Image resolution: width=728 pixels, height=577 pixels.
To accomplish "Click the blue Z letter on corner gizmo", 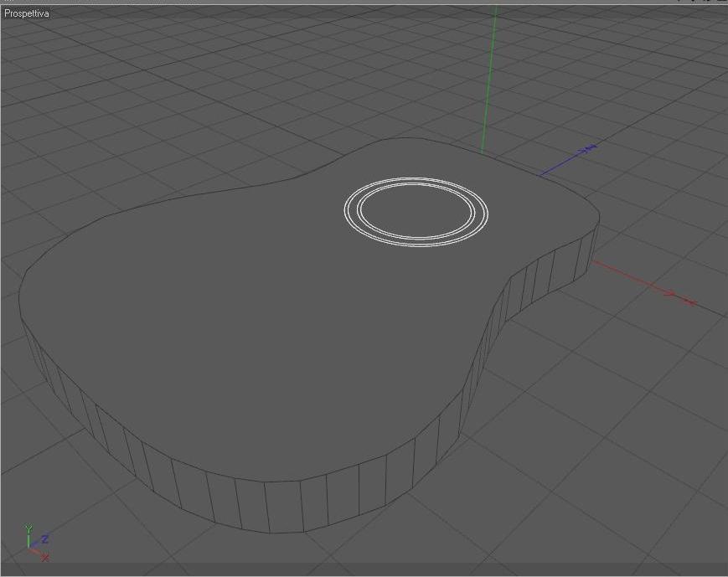I will (x=45, y=539).
